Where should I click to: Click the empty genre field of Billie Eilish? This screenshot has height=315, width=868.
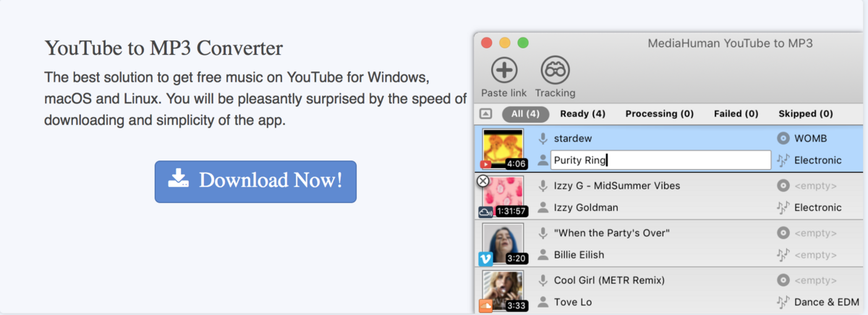816,254
